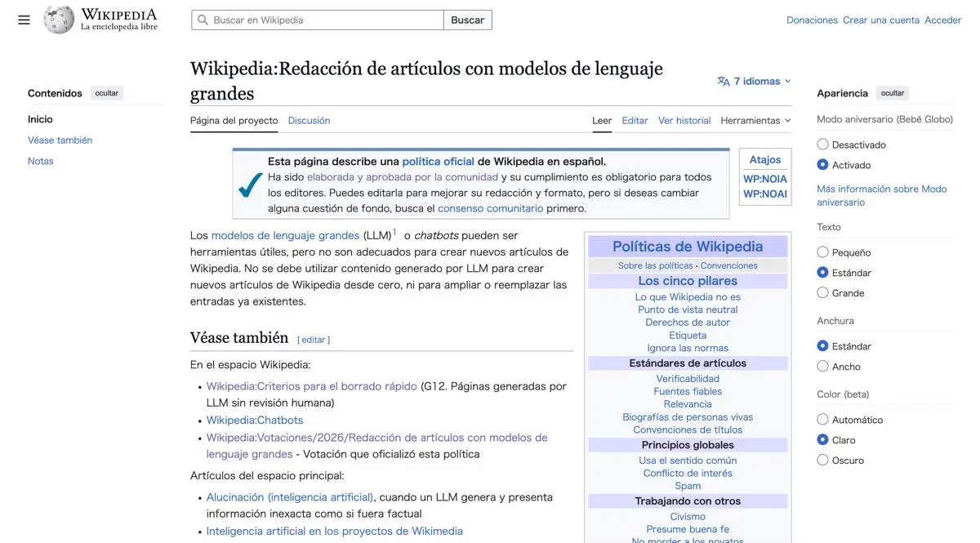Image resolution: width=980 pixels, height=543 pixels.
Task: Open the Verificabilidad link
Action: (x=688, y=379)
